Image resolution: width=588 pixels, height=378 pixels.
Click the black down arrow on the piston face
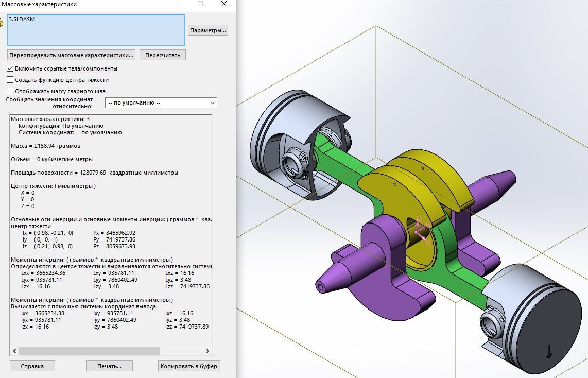(x=548, y=351)
